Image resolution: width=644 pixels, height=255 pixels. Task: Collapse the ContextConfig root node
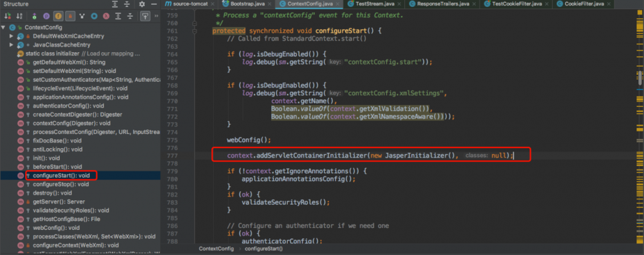[4, 28]
